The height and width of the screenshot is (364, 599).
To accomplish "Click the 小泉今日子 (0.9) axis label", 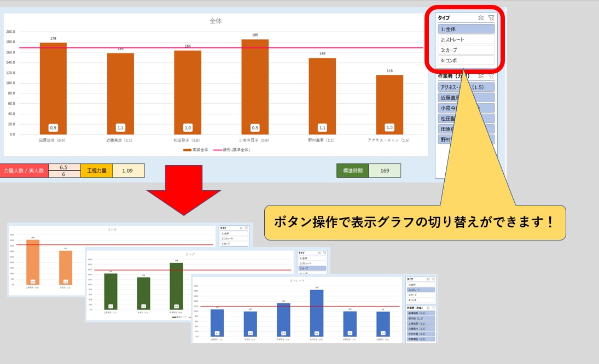I will [x=254, y=140].
